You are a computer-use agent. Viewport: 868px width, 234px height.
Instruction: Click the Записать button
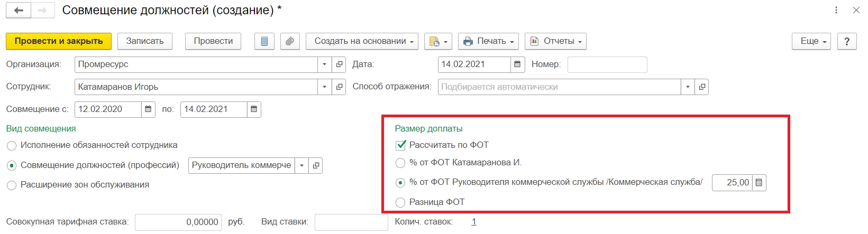coord(145,41)
